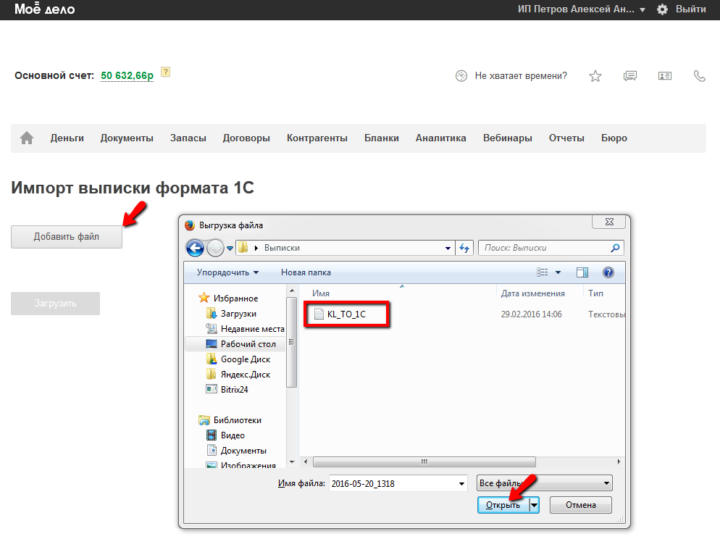Image resolution: width=720 pixels, height=547 pixels.
Task: Open Упорядочить dropdown menu
Action: click(x=227, y=272)
